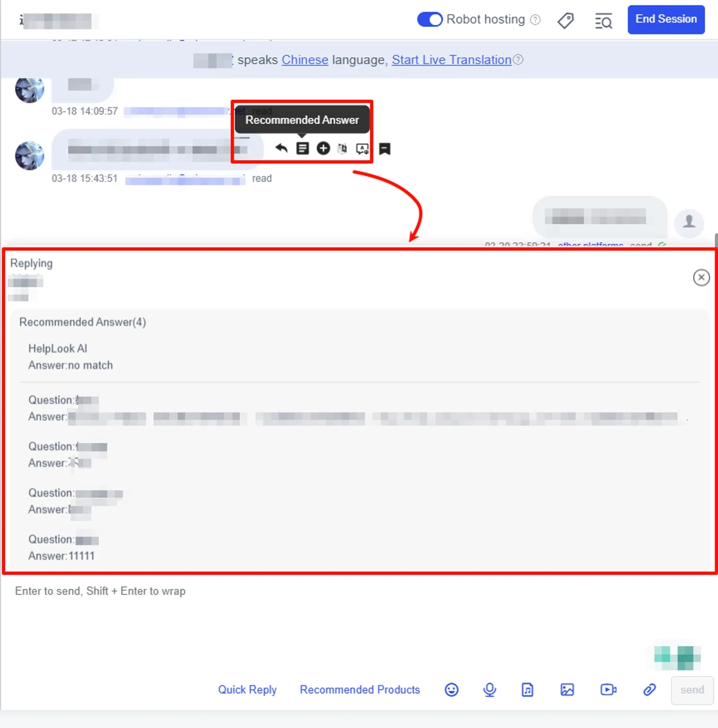
Task: Open the tag icon in header
Action: (565, 21)
